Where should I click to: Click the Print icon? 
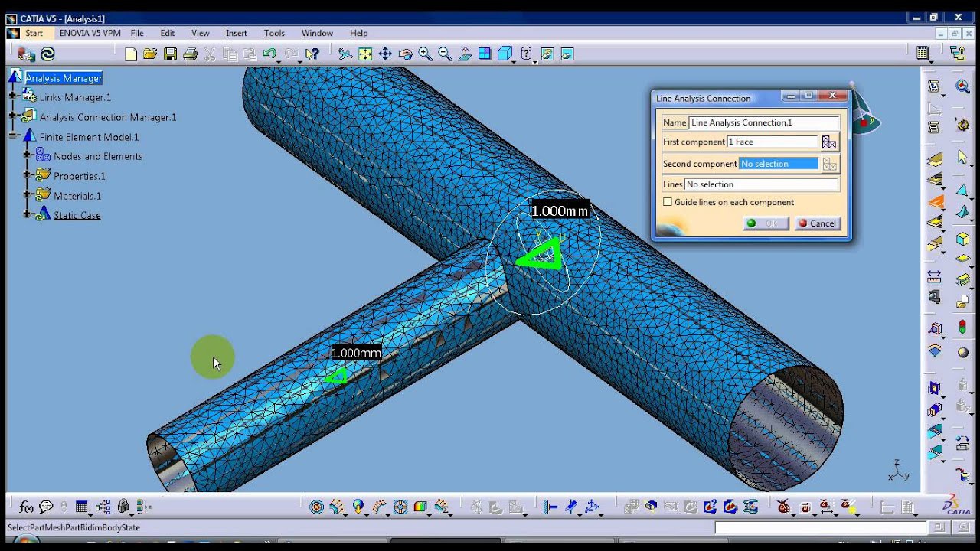click(x=190, y=54)
